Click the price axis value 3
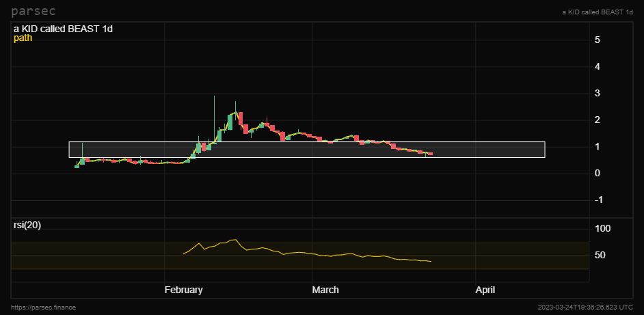 coord(598,94)
